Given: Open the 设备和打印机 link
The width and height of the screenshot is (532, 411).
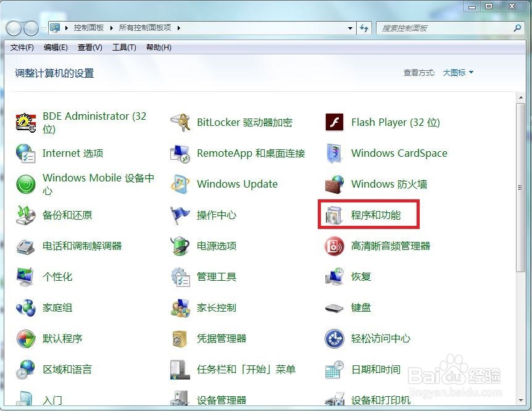Looking at the screenshot, I should (x=381, y=400).
